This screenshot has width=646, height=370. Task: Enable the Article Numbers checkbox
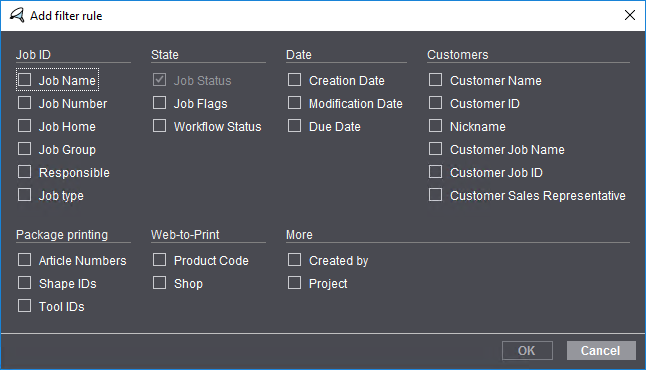pyautogui.click(x=24, y=260)
